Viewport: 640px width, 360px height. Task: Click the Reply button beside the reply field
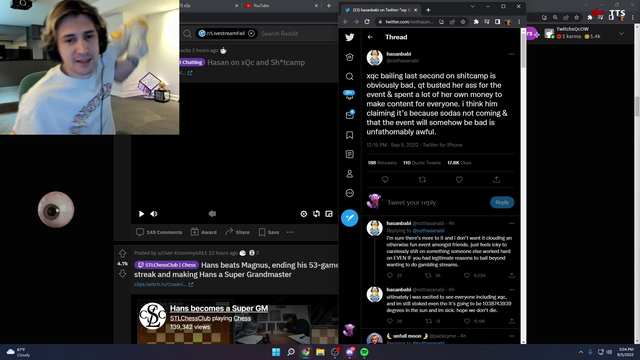coord(502,202)
